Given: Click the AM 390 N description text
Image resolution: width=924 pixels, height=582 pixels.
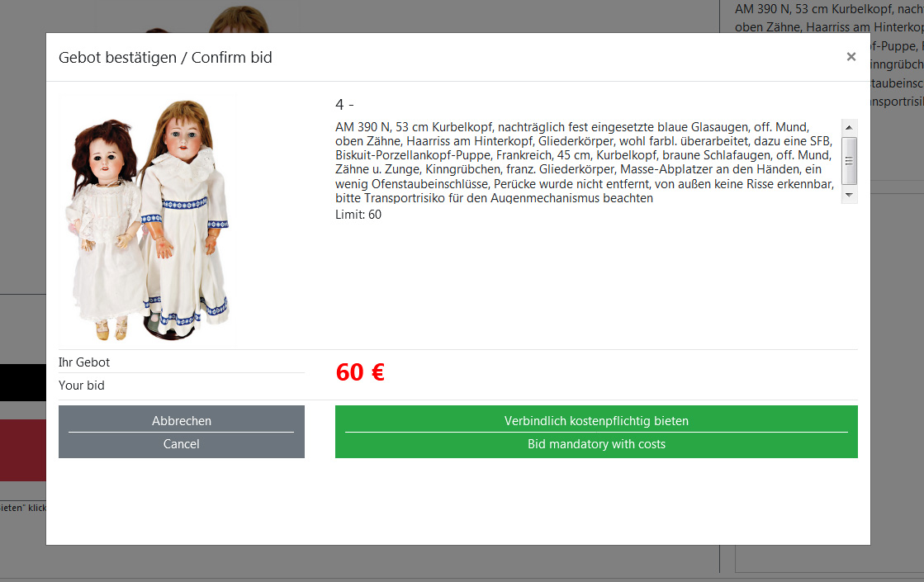Looking at the screenshot, I should click(x=585, y=163).
